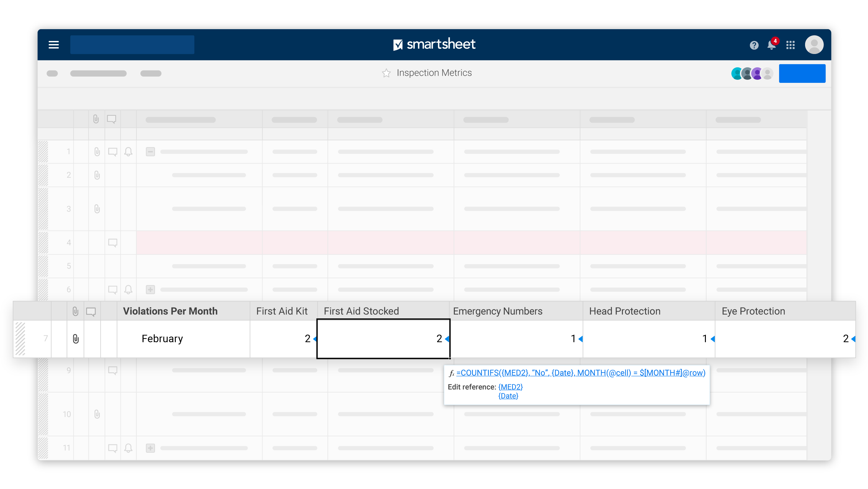Open the notifications bell with badge
Image resolution: width=868 pixels, height=489 pixels.
coord(771,45)
